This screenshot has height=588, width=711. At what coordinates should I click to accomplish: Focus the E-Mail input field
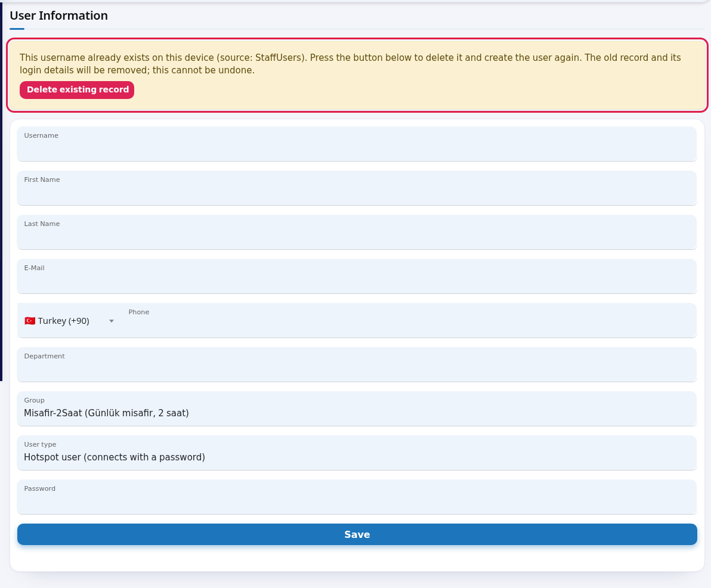click(357, 276)
